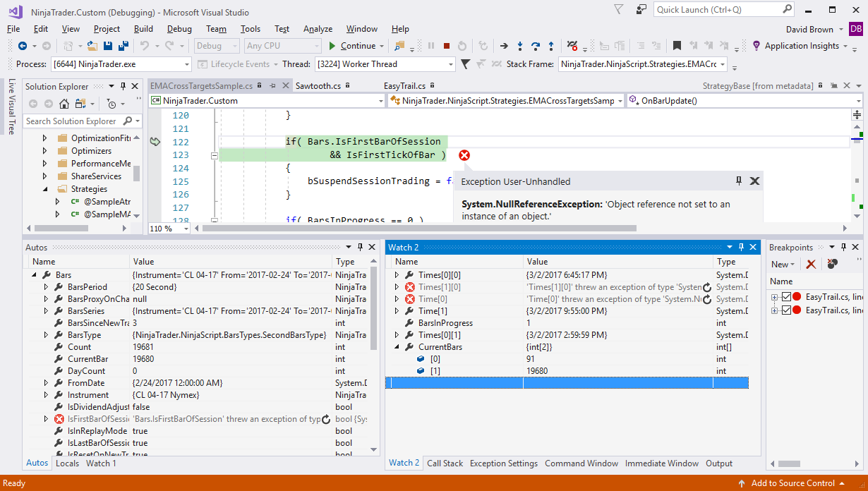The width and height of the screenshot is (868, 491).
Task: Click Solution Explorer pending changes clock icon
Action: pos(111,104)
